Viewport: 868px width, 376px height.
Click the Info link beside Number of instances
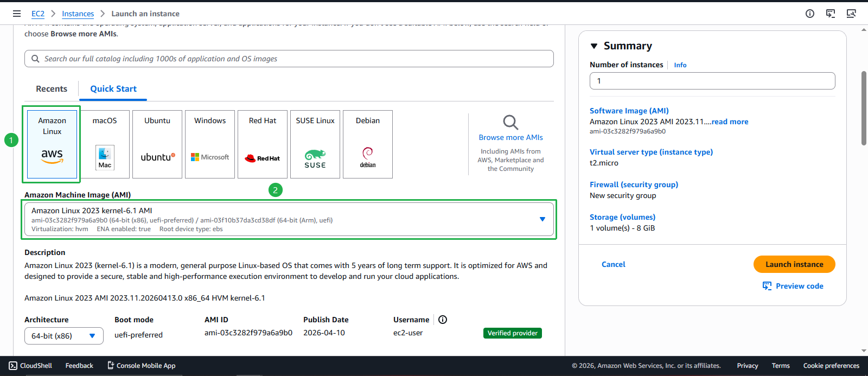680,65
